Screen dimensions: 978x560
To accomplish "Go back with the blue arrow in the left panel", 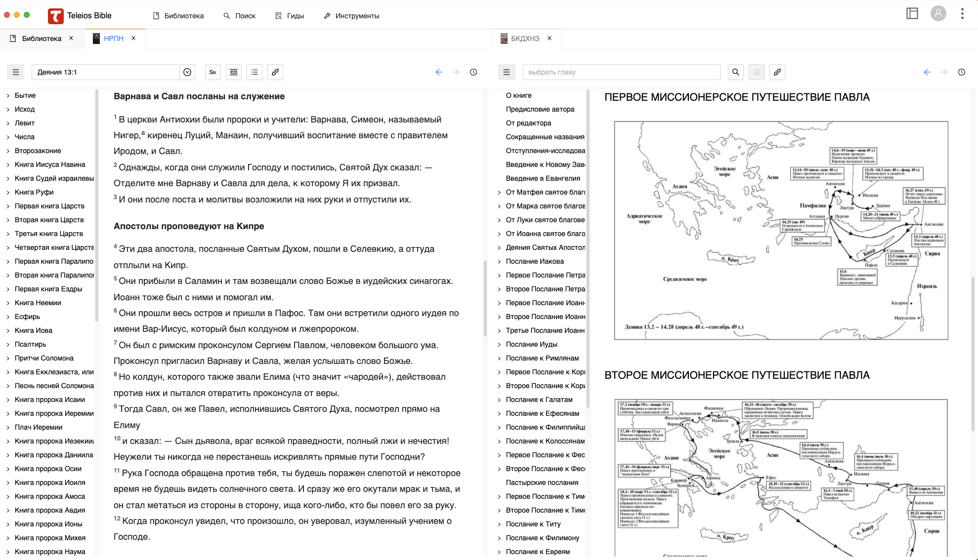I will pos(438,72).
